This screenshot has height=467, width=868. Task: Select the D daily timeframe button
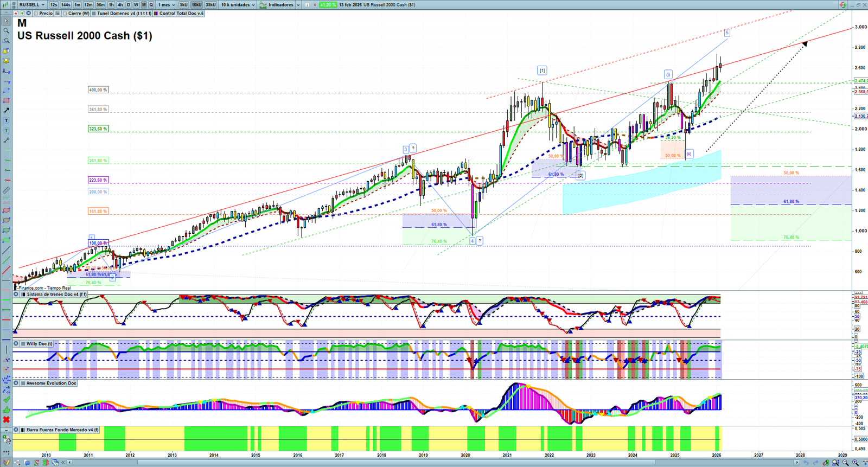click(129, 5)
